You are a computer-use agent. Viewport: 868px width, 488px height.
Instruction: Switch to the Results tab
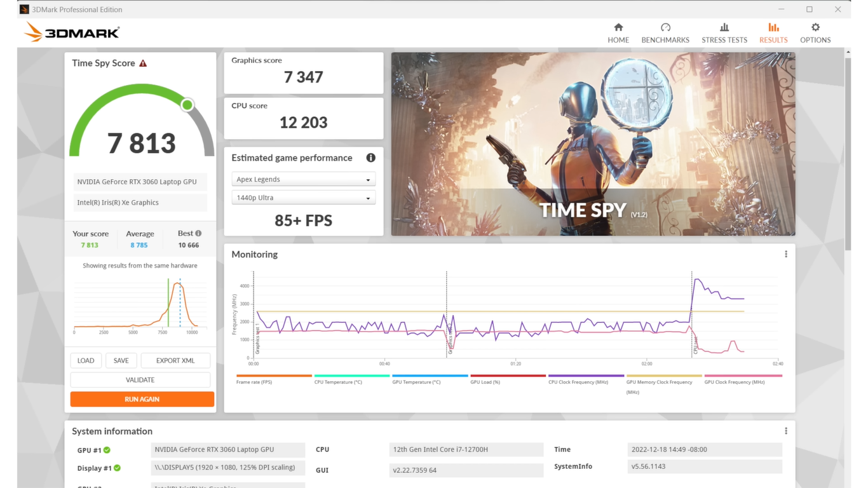click(773, 33)
